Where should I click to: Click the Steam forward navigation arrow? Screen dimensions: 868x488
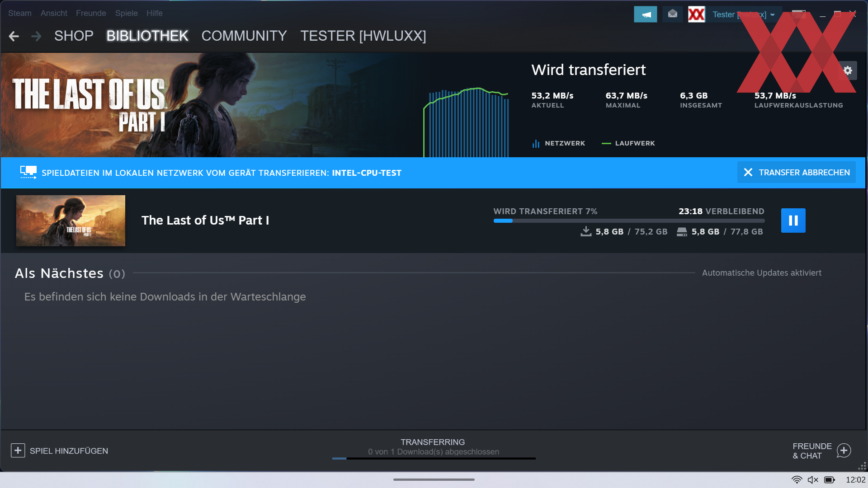[34, 36]
